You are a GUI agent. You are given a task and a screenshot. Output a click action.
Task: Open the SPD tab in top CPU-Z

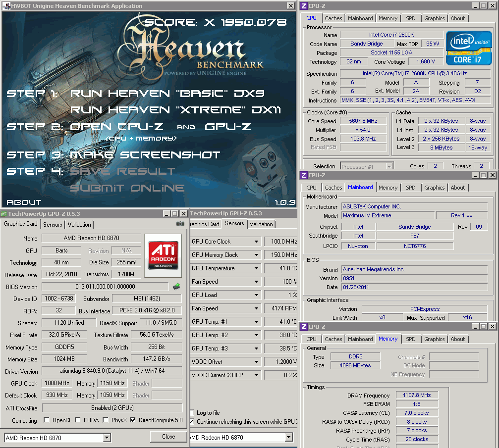[410, 18]
